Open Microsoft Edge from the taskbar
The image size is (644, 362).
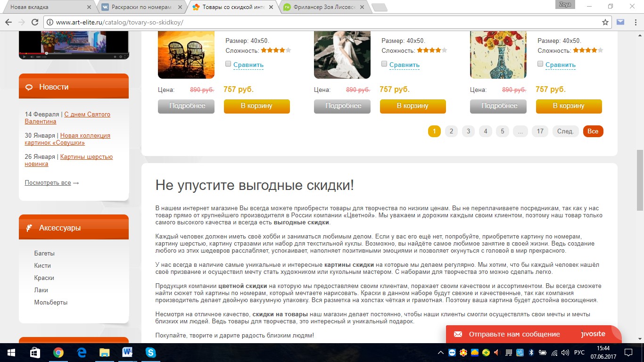(x=82, y=352)
